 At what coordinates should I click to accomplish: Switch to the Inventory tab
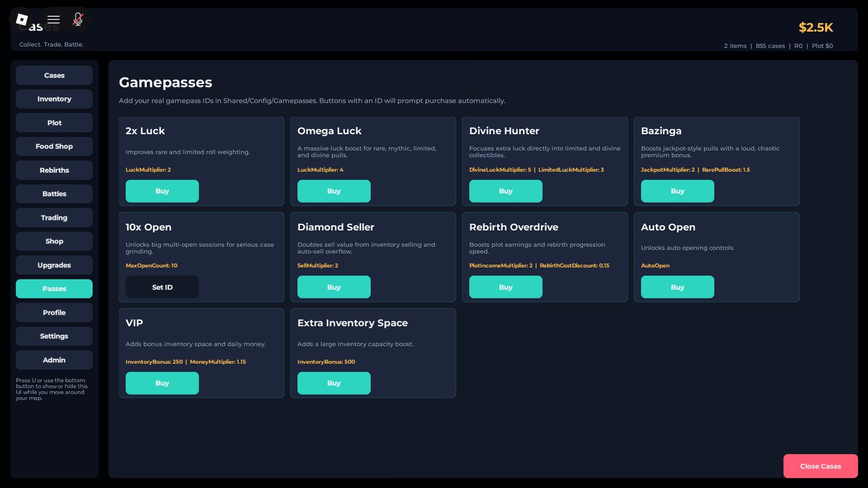(54, 99)
